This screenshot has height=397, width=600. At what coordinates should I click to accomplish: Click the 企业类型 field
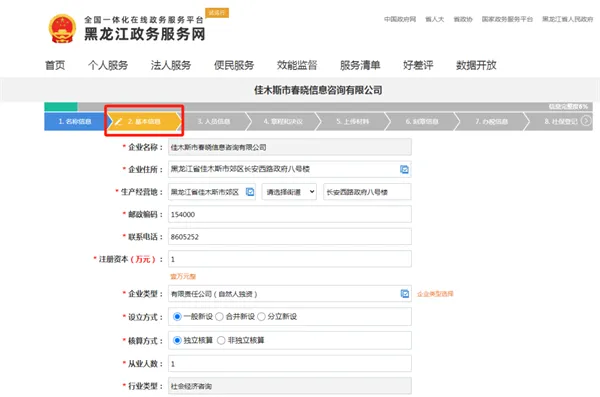(x=290, y=294)
